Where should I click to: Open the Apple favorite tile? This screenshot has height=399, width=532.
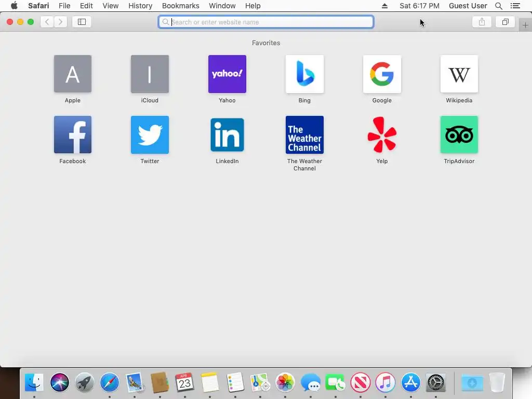(x=73, y=74)
